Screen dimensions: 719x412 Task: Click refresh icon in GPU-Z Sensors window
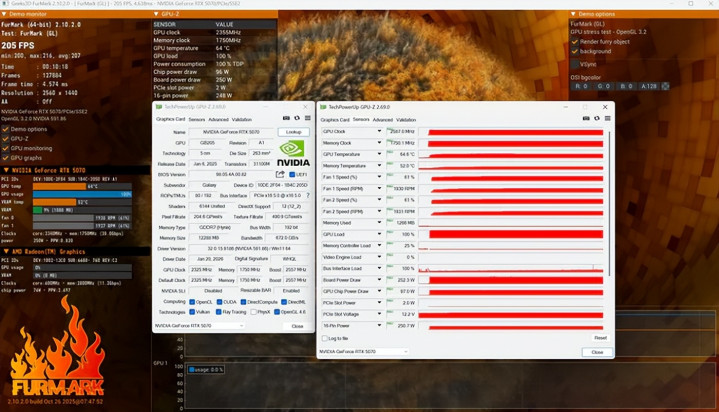597,118
